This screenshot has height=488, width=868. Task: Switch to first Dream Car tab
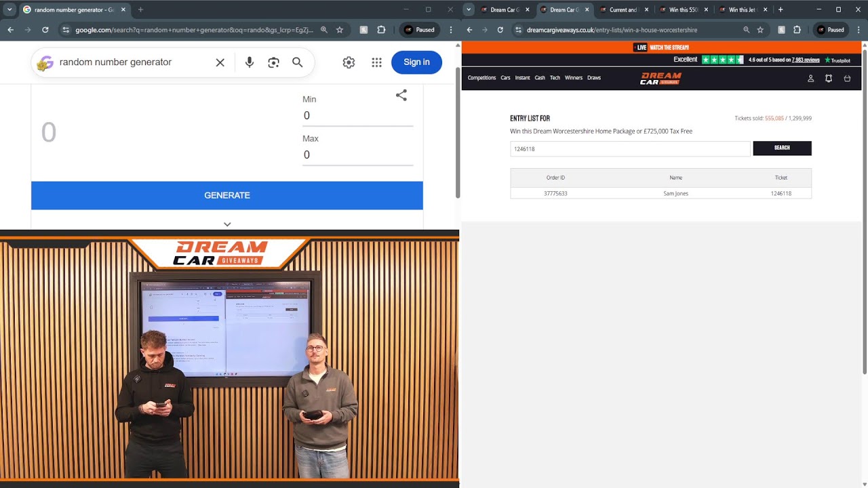[x=505, y=9]
